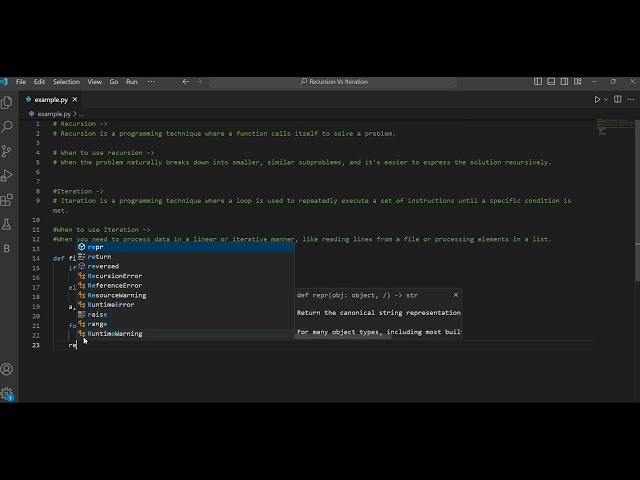The width and height of the screenshot is (640, 480).
Task: Split the editor right
Action: (x=618, y=99)
